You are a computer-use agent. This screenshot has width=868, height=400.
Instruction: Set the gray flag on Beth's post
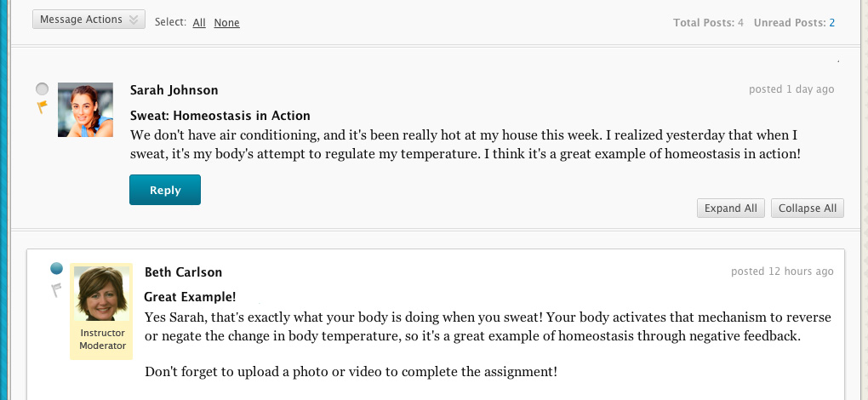(x=56, y=289)
